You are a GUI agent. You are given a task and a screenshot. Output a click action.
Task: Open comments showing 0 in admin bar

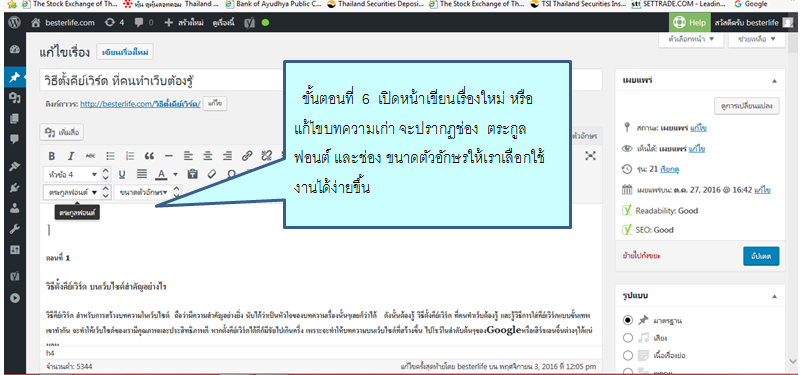[143, 23]
